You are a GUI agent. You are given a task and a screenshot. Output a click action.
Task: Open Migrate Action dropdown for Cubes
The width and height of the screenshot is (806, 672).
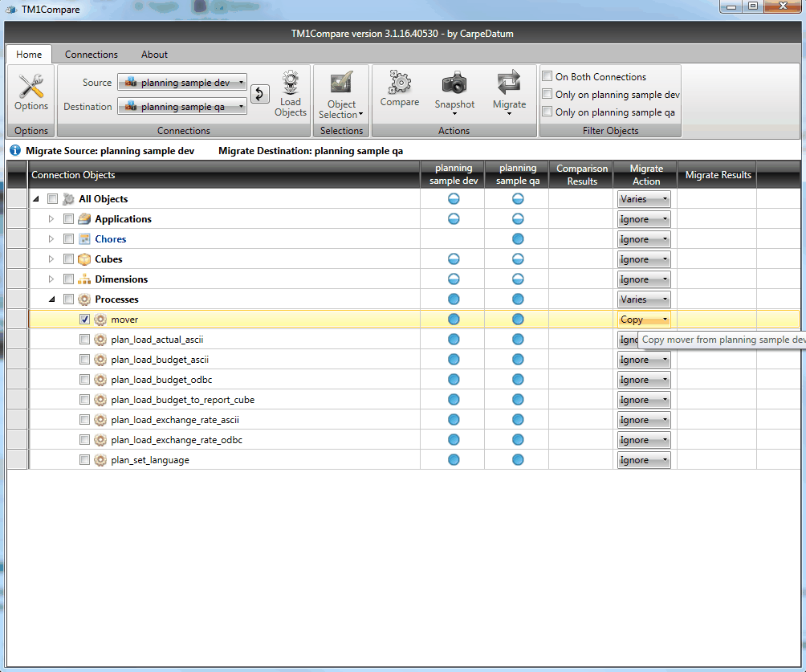644,259
